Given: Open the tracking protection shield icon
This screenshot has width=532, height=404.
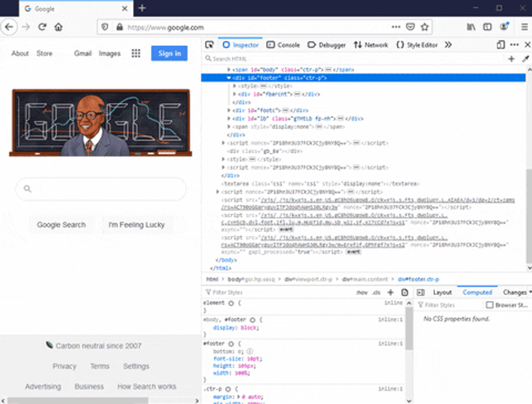Looking at the screenshot, I should point(105,27).
